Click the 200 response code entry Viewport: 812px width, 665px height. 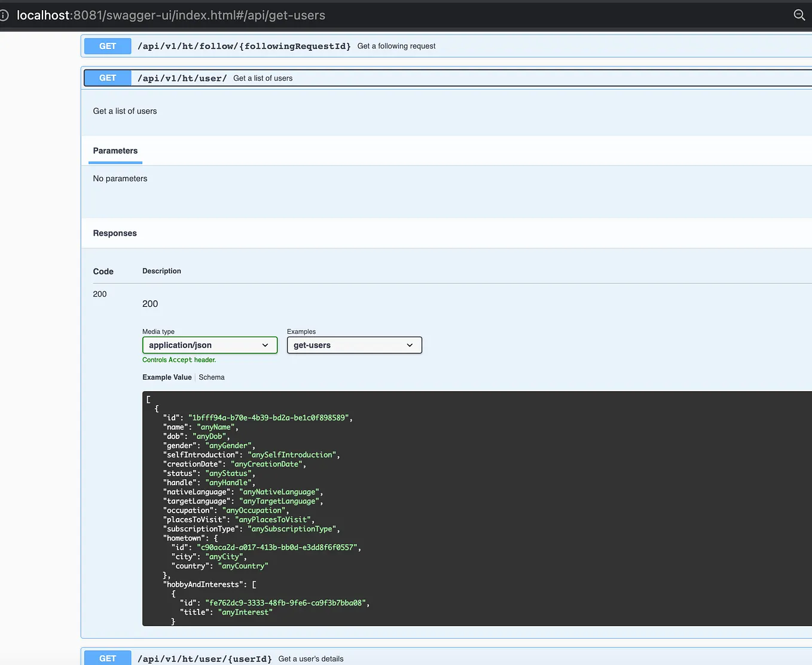coord(100,294)
